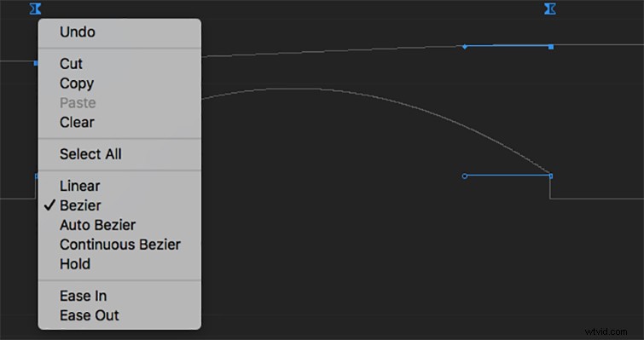Select the lower curve's right square keyframe
Image resolution: width=644 pixels, height=340 pixels.
click(x=551, y=176)
